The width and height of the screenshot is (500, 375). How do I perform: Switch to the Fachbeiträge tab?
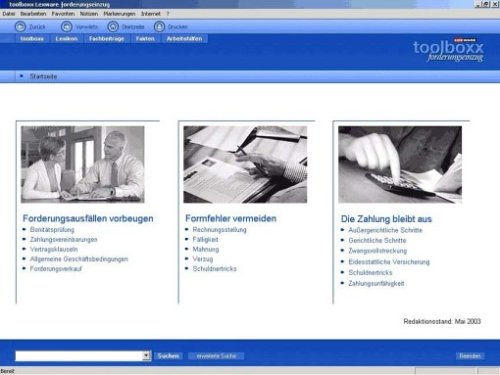(x=107, y=39)
